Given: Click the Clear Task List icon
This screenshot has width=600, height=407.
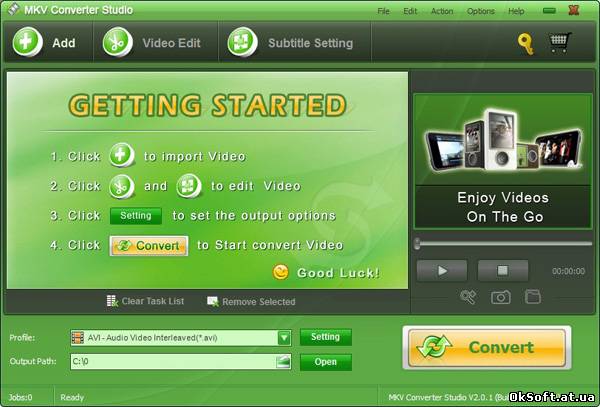Looking at the screenshot, I should (x=112, y=301).
